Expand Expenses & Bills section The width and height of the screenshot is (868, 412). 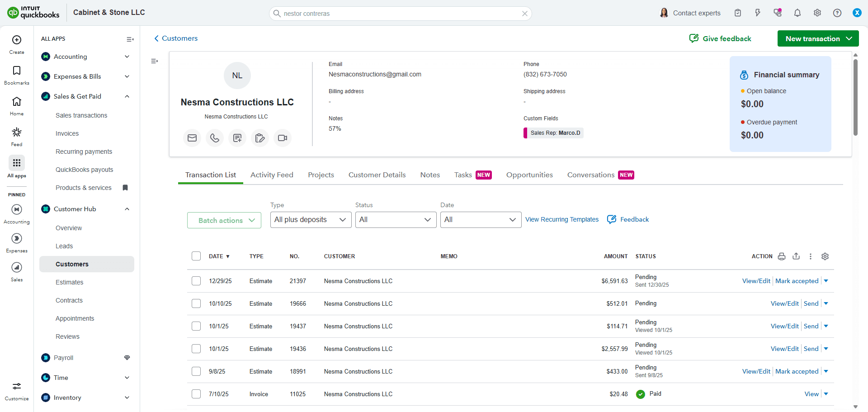point(127,76)
